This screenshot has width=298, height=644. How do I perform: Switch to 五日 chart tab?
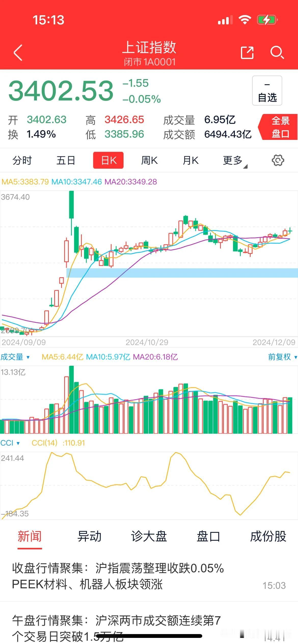(66, 160)
